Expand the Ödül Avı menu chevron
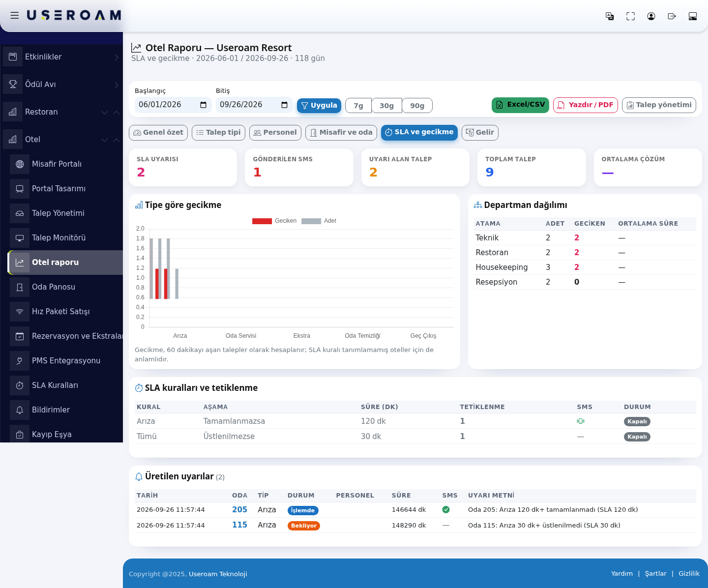The height and width of the screenshot is (588, 708). click(117, 85)
